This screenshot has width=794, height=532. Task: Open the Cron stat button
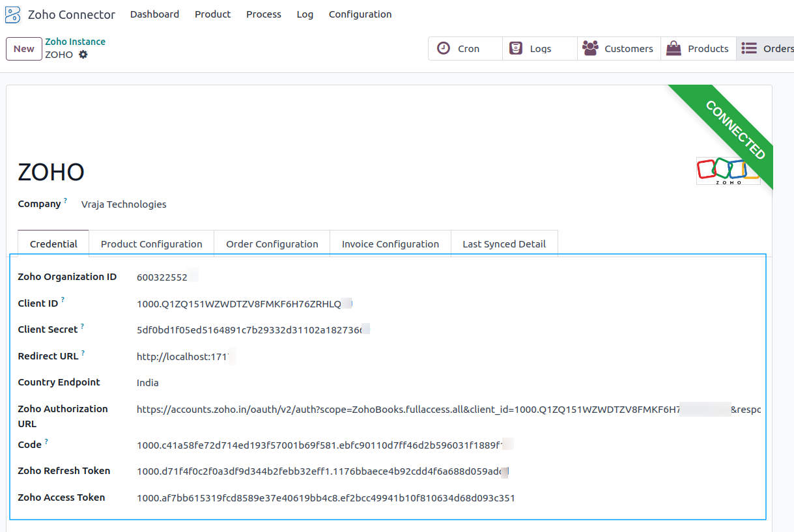click(465, 48)
